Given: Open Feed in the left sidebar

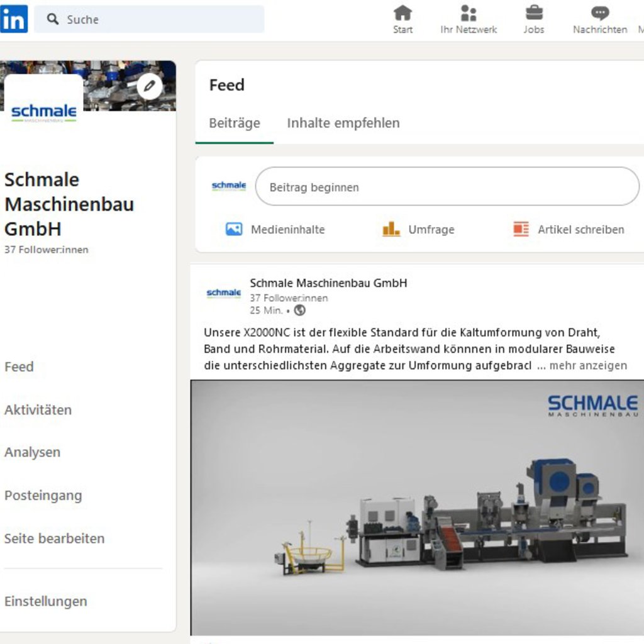Looking at the screenshot, I should [19, 367].
